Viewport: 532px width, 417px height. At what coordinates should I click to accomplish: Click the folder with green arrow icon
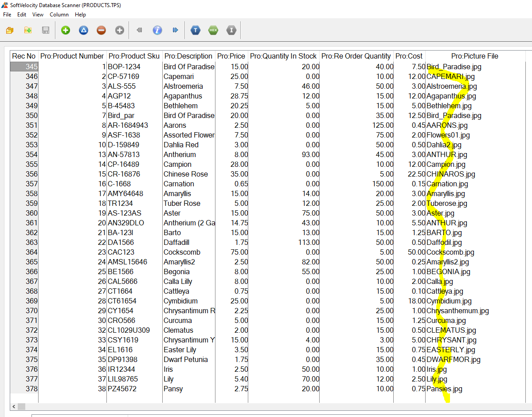click(27, 30)
